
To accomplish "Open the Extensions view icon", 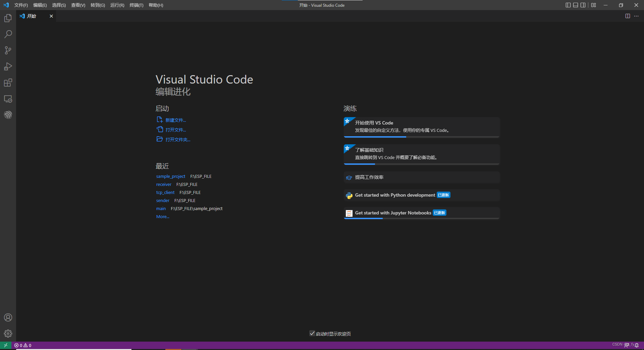I will point(8,83).
